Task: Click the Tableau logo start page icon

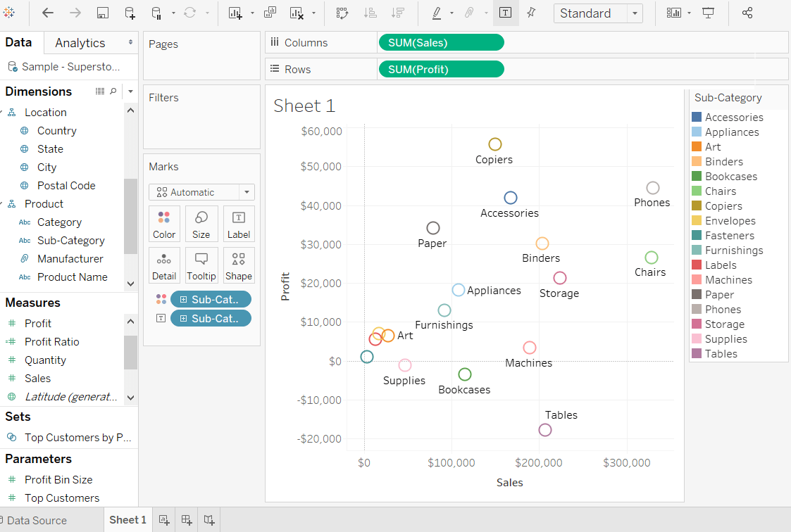Action: (x=8, y=13)
